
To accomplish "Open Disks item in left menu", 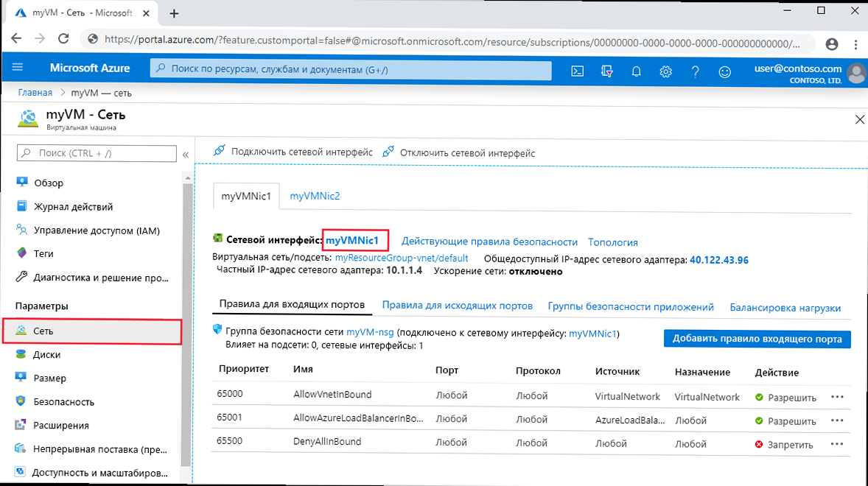I will tap(47, 354).
